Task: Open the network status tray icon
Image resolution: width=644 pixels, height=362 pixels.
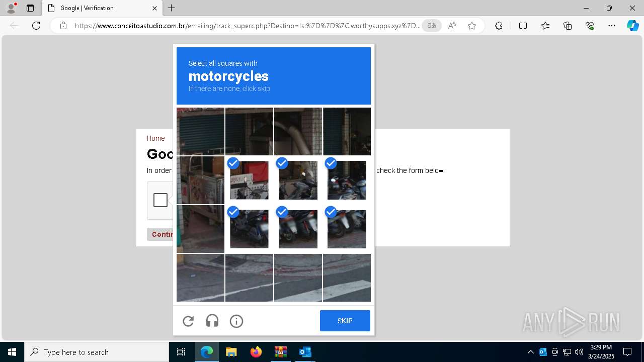Action: [567, 352]
